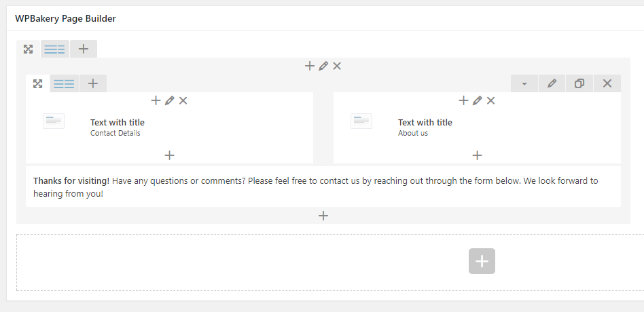Click the inner row move handle
Image resolution: width=644 pixels, height=312 pixels.
[38, 83]
